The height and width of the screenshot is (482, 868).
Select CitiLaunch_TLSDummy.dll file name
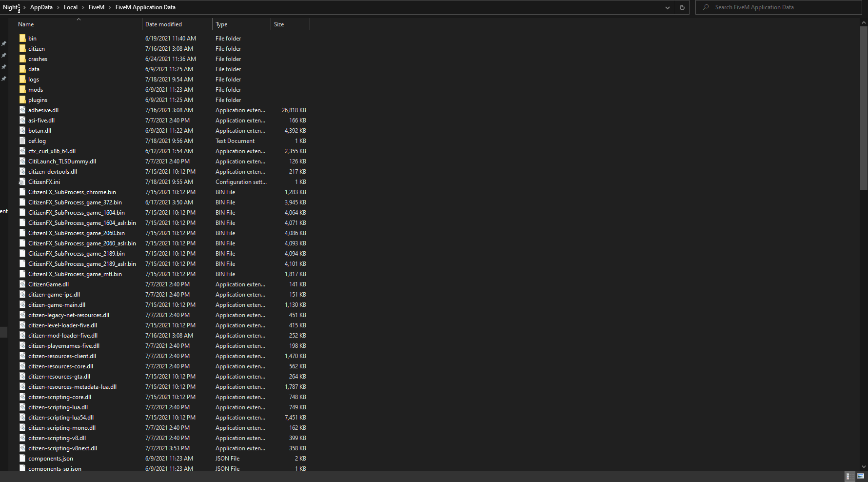(62, 161)
